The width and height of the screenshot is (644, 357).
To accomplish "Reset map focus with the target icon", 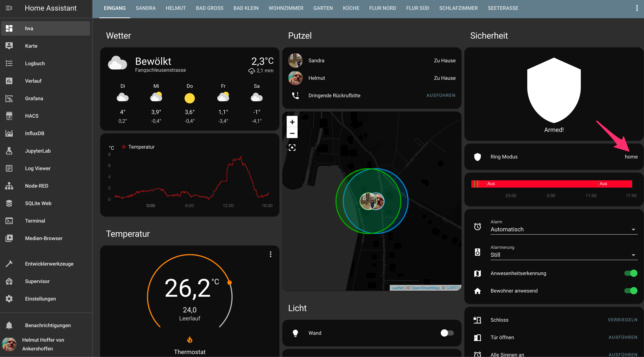I will tap(292, 148).
